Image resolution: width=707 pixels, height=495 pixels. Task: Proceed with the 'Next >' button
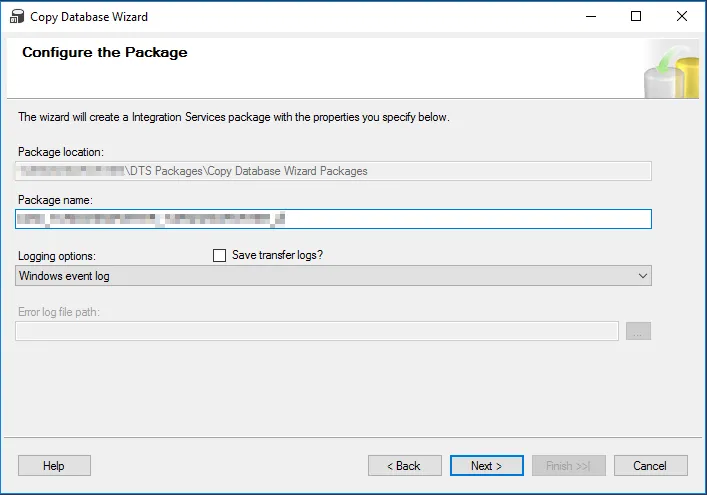point(486,466)
